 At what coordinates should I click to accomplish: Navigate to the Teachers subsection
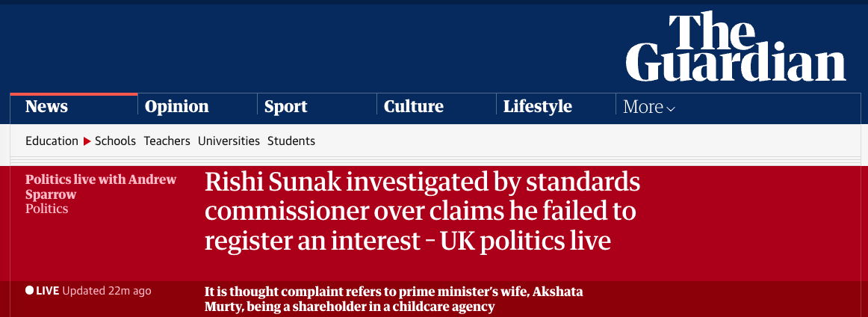coord(167,141)
